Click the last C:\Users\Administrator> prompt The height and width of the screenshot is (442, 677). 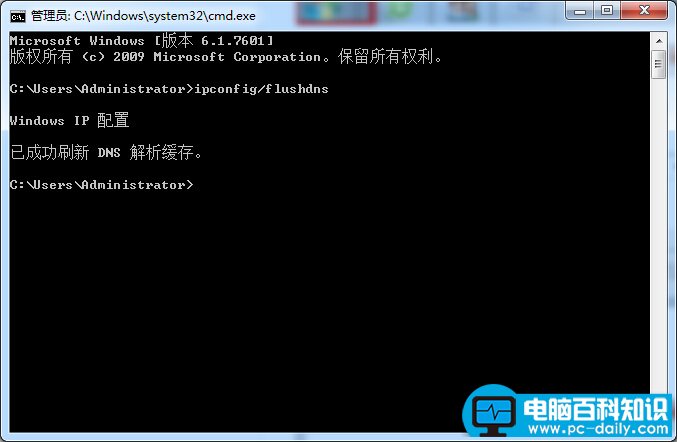point(102,185)
